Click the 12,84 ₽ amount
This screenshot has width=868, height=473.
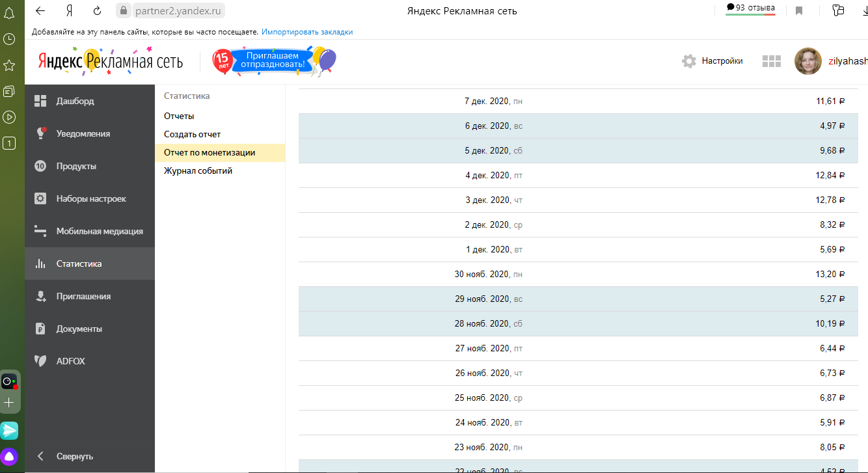point(830,175)
